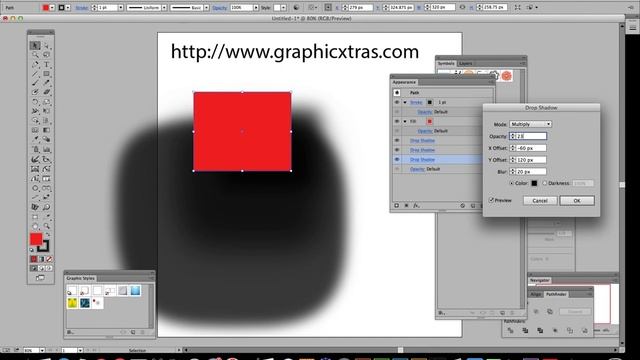Select the Mesh tool
Image resolution: width=640 pixels, height=360 pixels.
[x=35, y=130]
